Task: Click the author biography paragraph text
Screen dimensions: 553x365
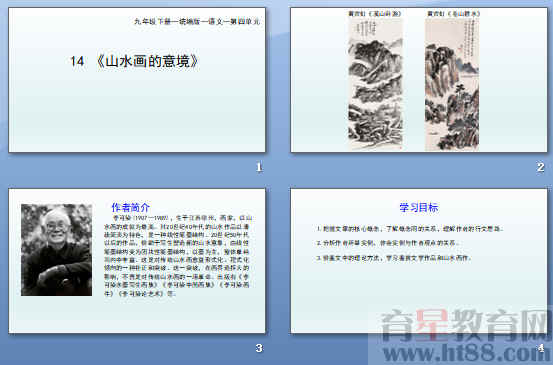Action: [178, 255]
